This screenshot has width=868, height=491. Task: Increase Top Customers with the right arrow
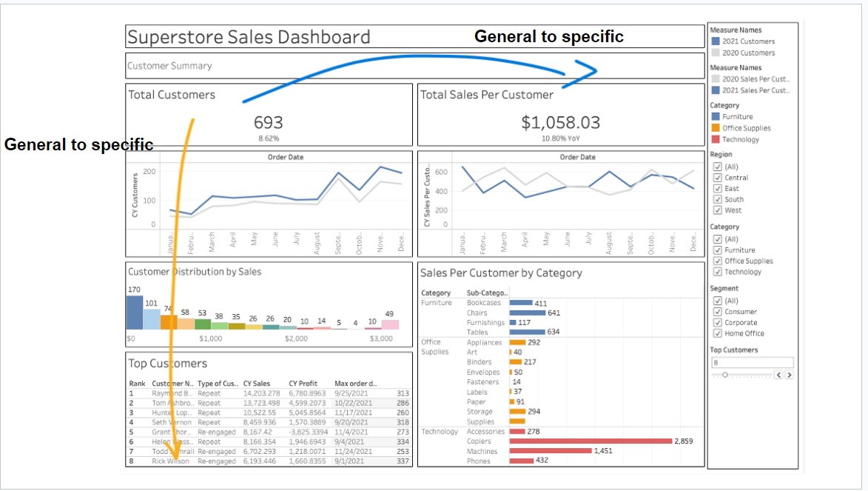point(789,375)
